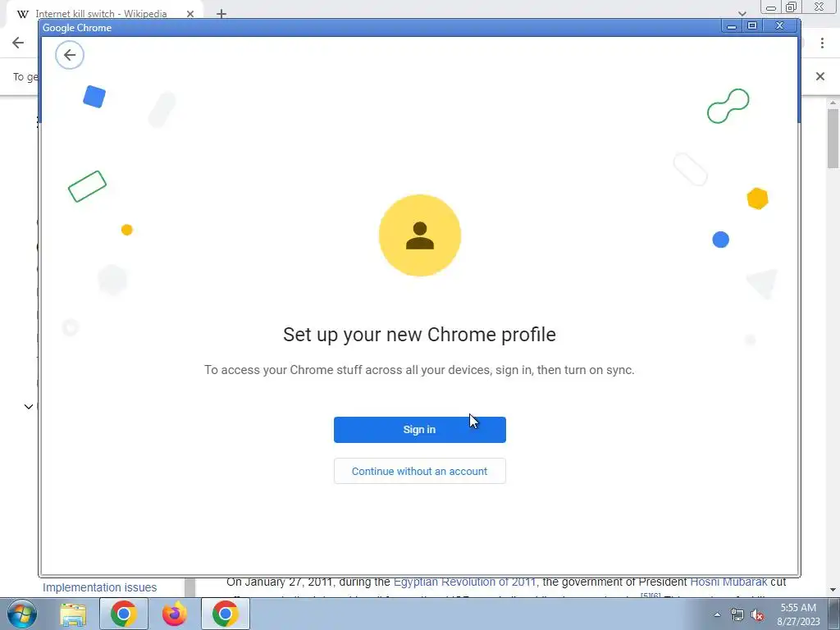Image resolution: width=840 pixels, height=630 pixels.
Task: Click the 'Set up your new Chrome profile' heading
Action: tap(419, 335)
